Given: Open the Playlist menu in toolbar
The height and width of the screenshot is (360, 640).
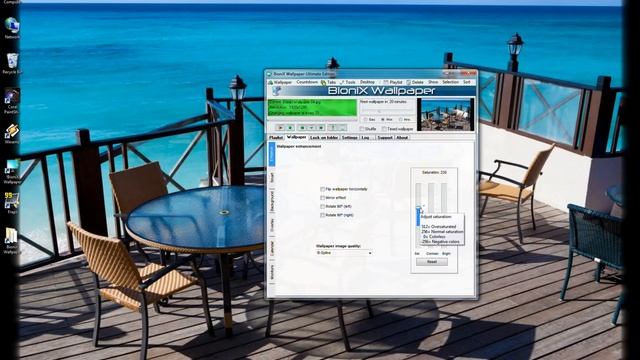Looking at the screenshot, I should 393,82.
